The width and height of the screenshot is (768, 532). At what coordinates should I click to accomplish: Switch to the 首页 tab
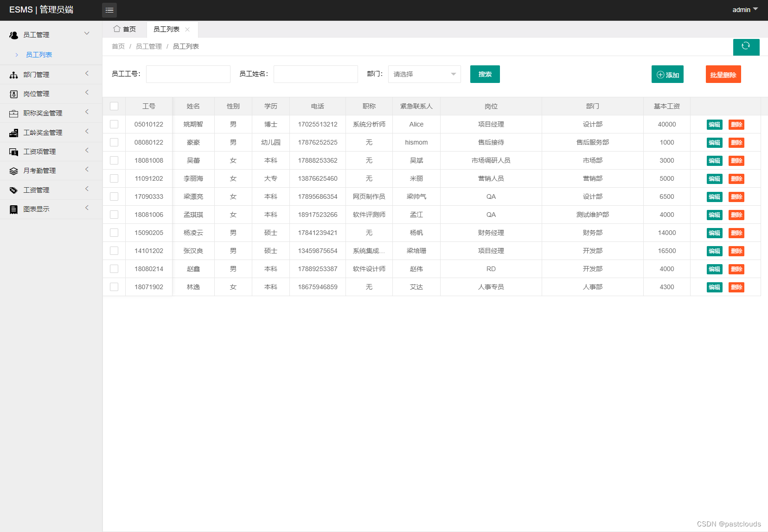(x=125, y=29)
